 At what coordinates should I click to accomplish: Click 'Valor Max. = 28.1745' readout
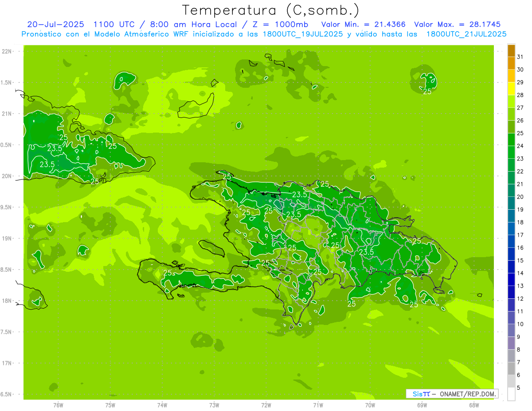457,24
